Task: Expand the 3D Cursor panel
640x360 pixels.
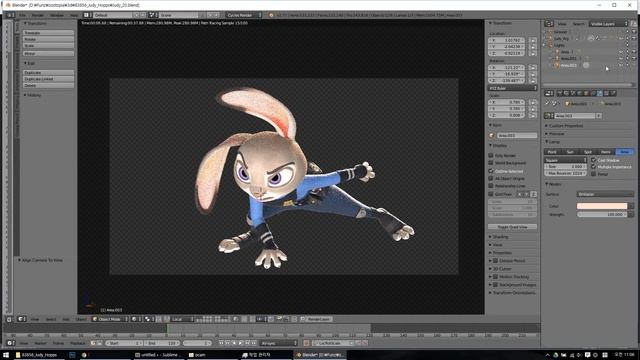Action: (x=500, y=269)
